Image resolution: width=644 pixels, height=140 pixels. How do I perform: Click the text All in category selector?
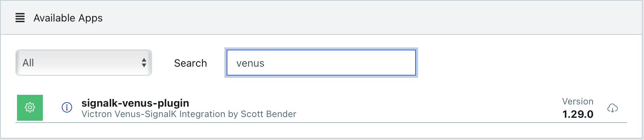click(28, 63)
